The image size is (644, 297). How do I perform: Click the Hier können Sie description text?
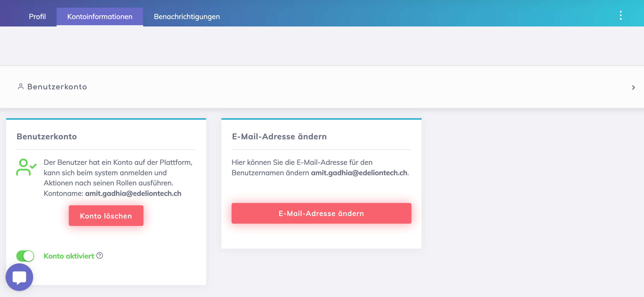tap(302, 163)
